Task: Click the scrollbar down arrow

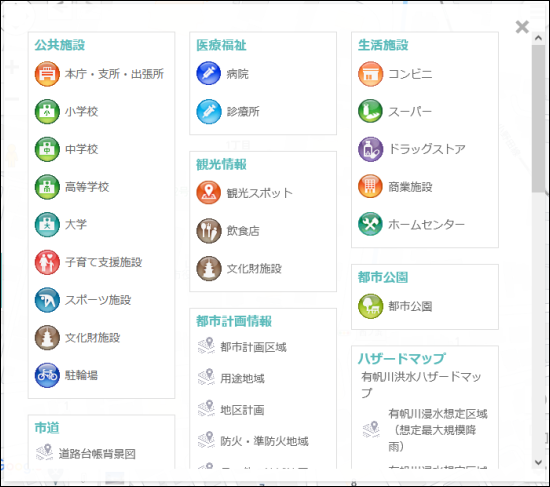Action: [x=539, y=462]
